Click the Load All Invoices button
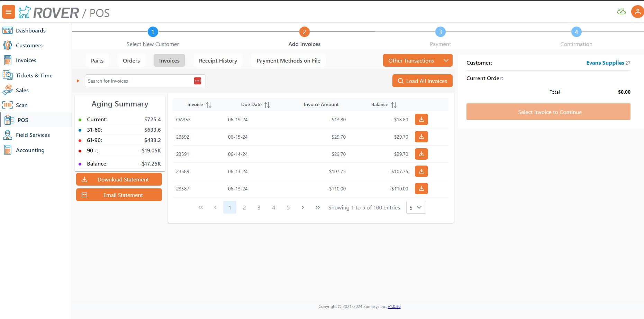Screen dimensions: 644x319 click(x=422, y=81)
